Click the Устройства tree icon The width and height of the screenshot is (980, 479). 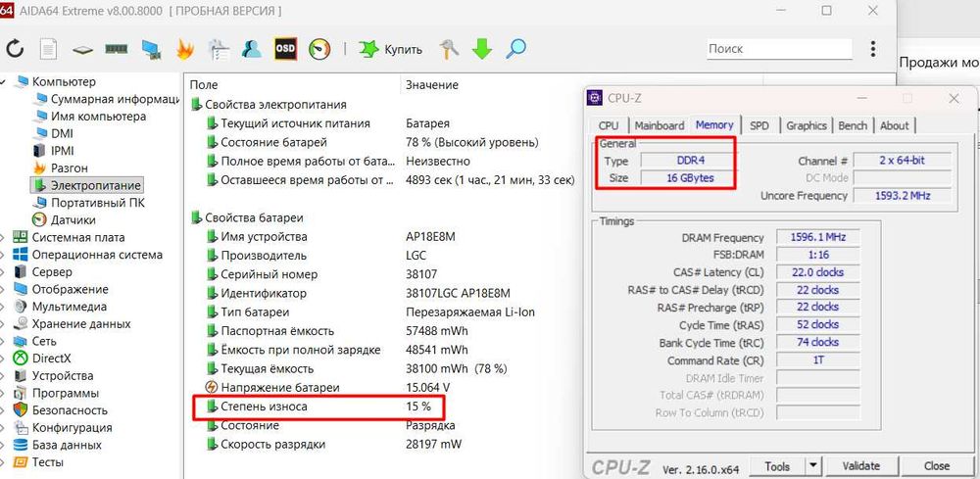[x=21, y=376]
